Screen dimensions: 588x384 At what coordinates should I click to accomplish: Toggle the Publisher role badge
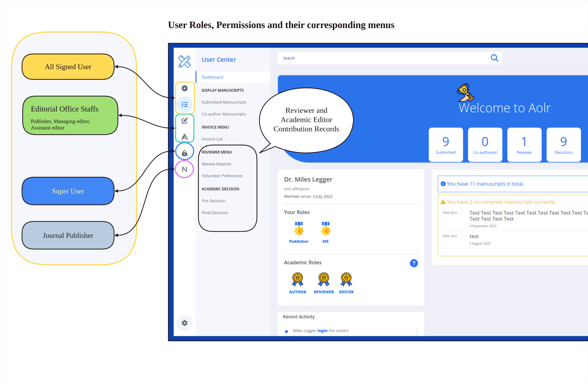coord(299,232)
